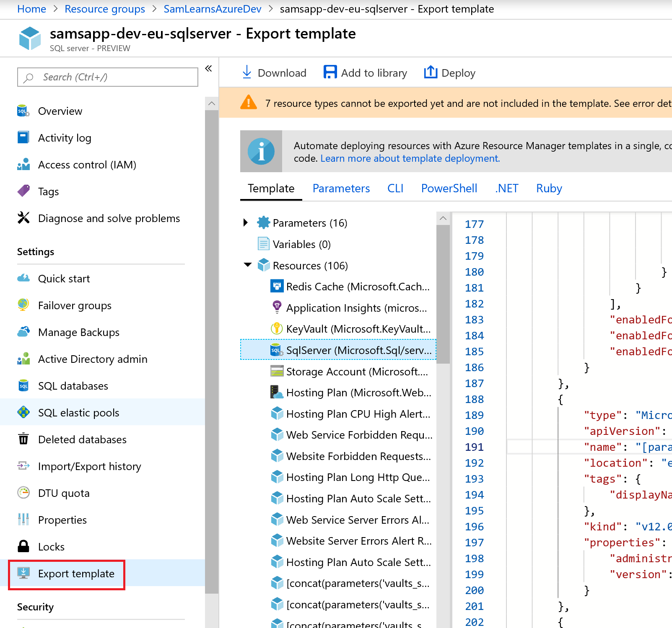Select Storage Account in resource tree
The height and width of the screenshot is (628, 672).
click(x=356, y=372)
